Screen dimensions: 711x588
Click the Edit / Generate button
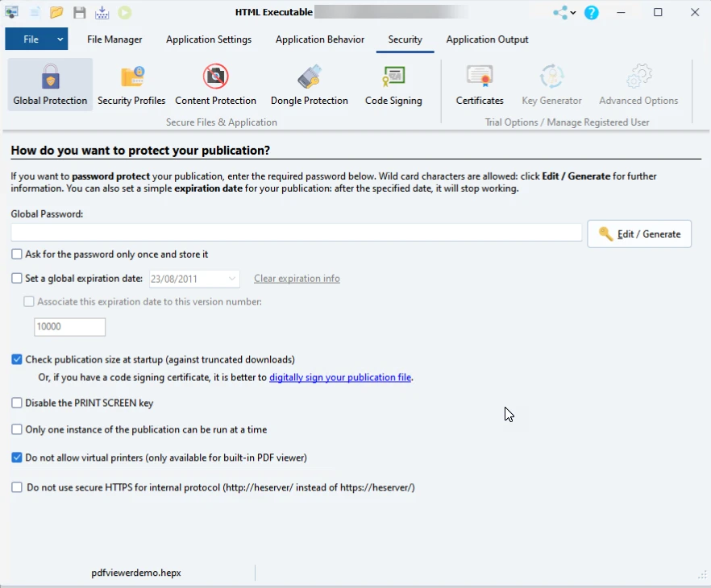[x=639, y=234]
